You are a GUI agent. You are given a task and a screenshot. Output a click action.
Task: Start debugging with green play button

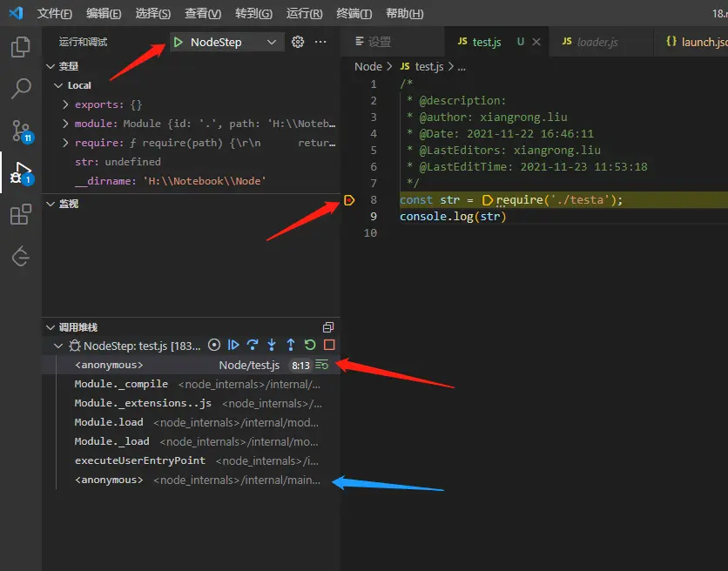pyautogui.click(x=179, y=42)
